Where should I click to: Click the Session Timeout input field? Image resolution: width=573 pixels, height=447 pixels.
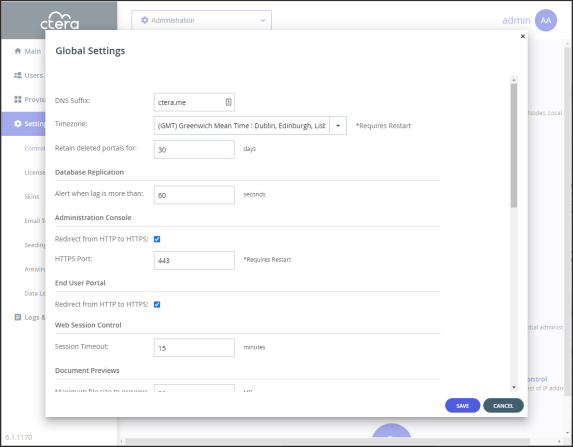click(194, 347)
